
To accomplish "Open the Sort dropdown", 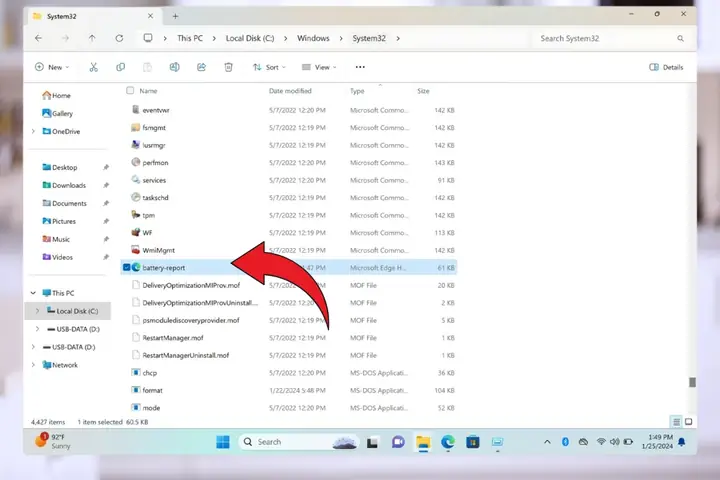I will click(x=270, y=67).
